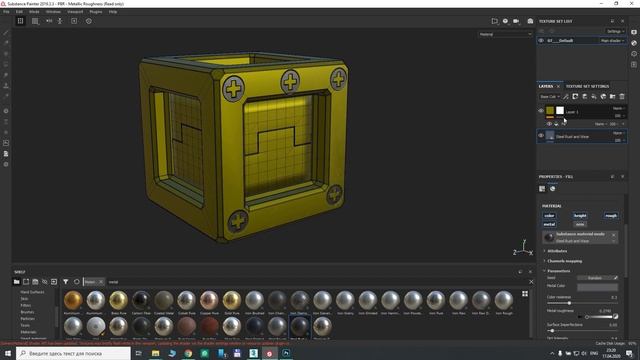Delete the selected layer with trash icon

(622, 97)
